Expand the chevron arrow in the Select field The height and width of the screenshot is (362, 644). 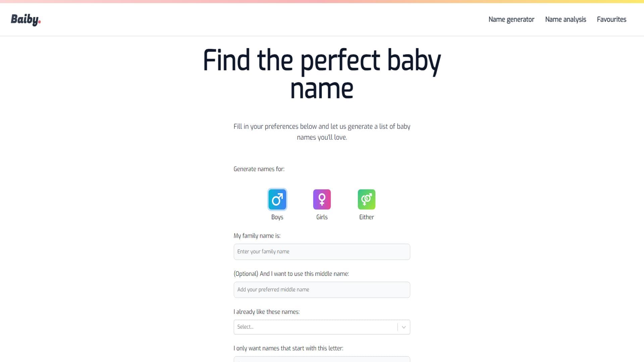tap(404, 327)
